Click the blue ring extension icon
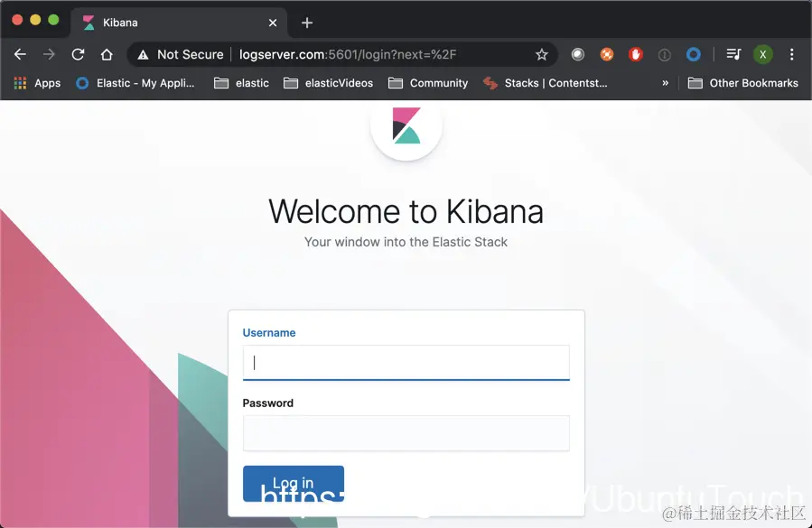The height and width of the screenshot is (528, 812). [x=694, y=54]
